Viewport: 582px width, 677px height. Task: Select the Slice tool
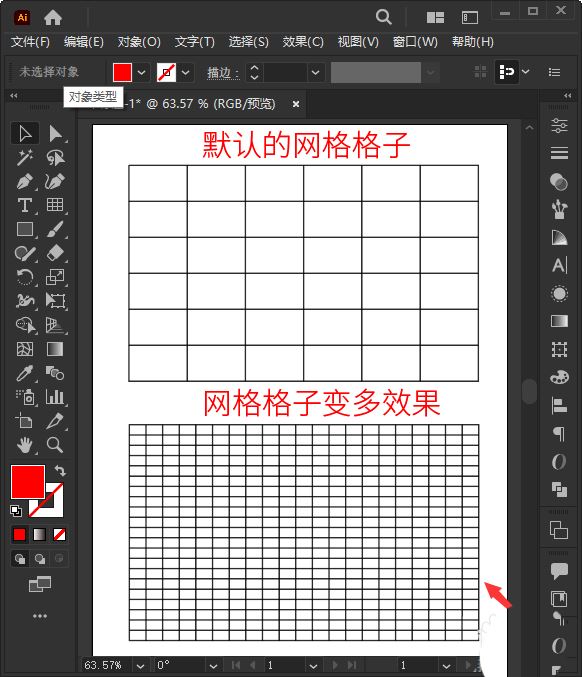[x=55, y=421]
